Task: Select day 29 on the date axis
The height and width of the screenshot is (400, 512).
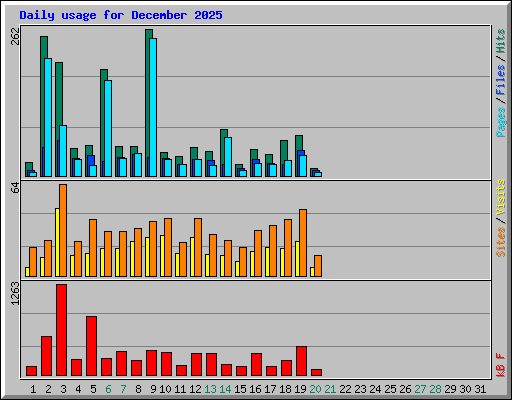Action: [x=450, y=389]
